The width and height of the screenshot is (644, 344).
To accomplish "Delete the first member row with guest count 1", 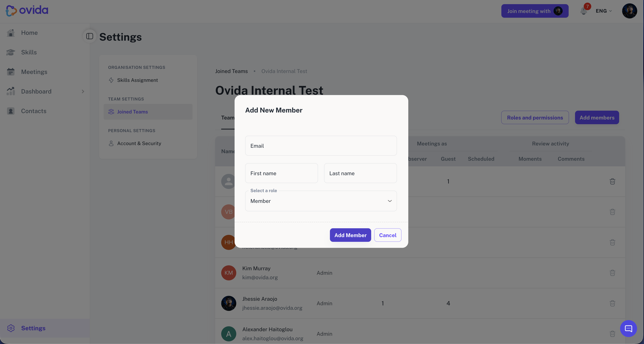I will pos(612,181).
